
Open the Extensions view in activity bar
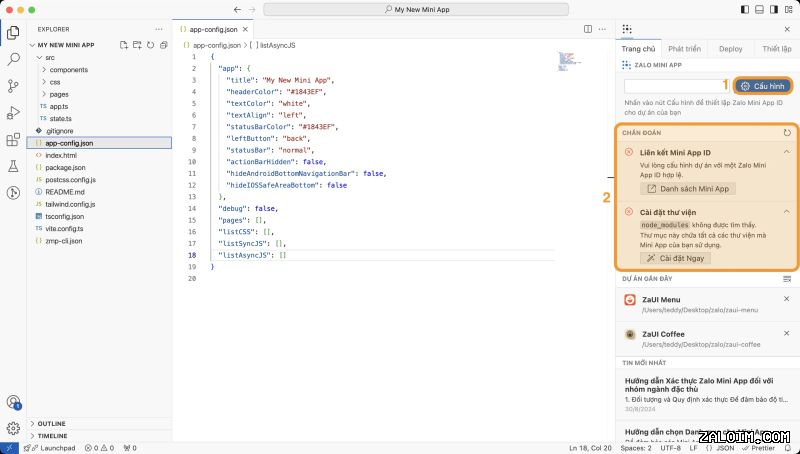(13, 139)
